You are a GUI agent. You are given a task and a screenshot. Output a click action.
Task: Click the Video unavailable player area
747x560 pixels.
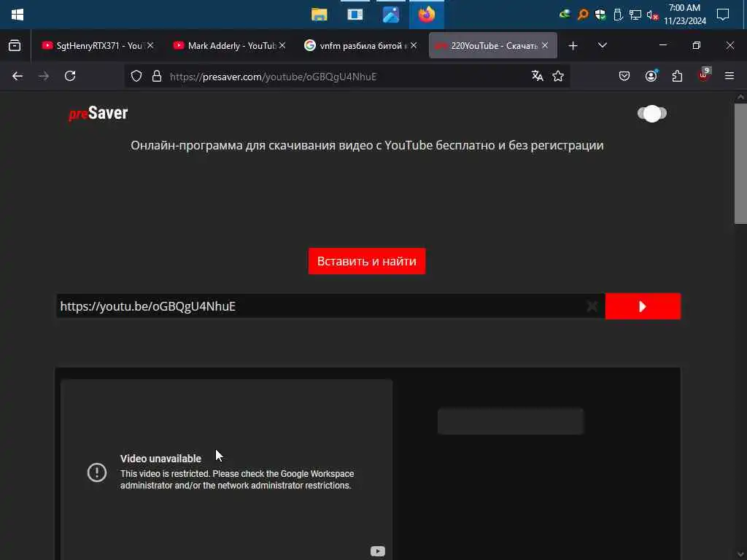pos(227,470)
